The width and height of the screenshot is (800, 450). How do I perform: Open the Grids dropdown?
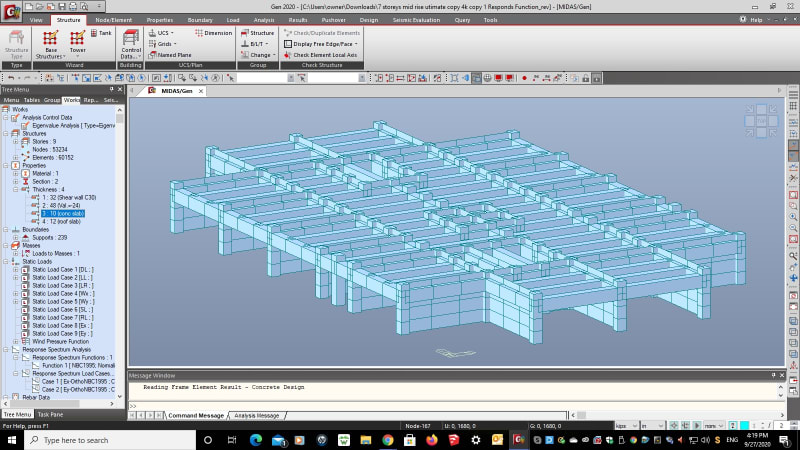tap(163, 44)
